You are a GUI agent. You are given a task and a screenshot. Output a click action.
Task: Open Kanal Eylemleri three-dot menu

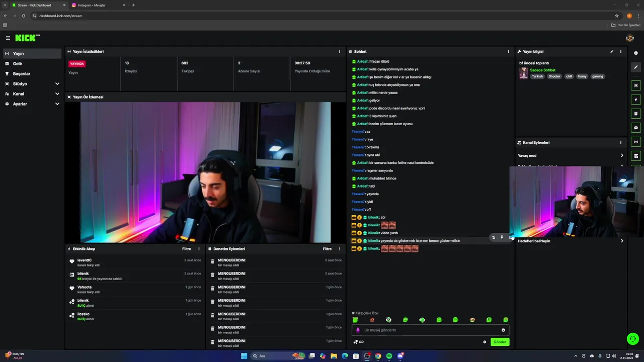(621, 142)
